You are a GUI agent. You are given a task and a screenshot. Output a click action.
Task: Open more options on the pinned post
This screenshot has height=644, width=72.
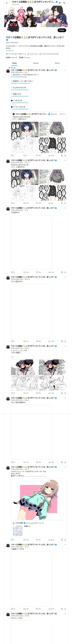65,70
